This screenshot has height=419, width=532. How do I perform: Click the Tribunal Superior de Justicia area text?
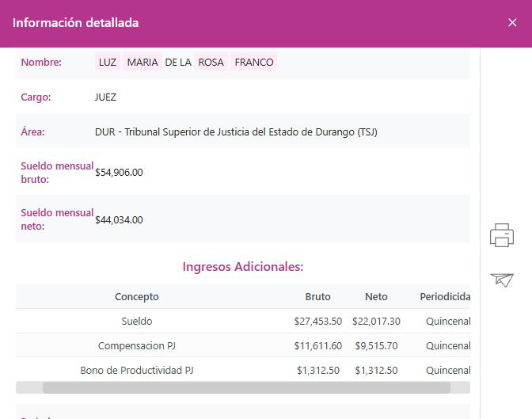pyautogui.click(x=236, y=132)
